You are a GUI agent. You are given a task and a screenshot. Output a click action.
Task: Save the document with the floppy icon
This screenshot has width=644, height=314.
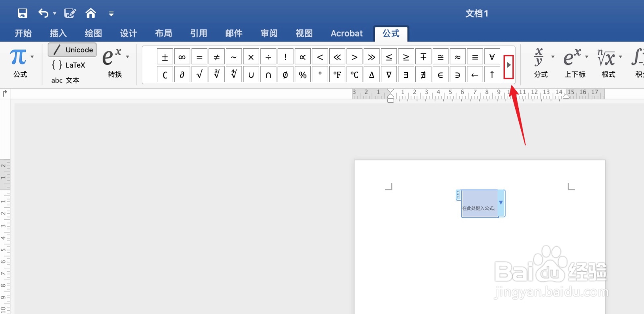tap(23, 13)
